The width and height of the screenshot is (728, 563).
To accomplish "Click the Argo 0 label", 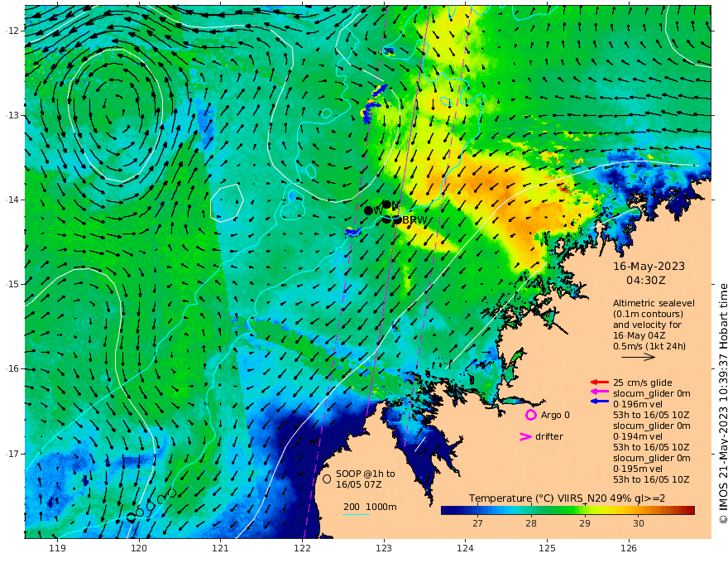I will pos(555,415).
